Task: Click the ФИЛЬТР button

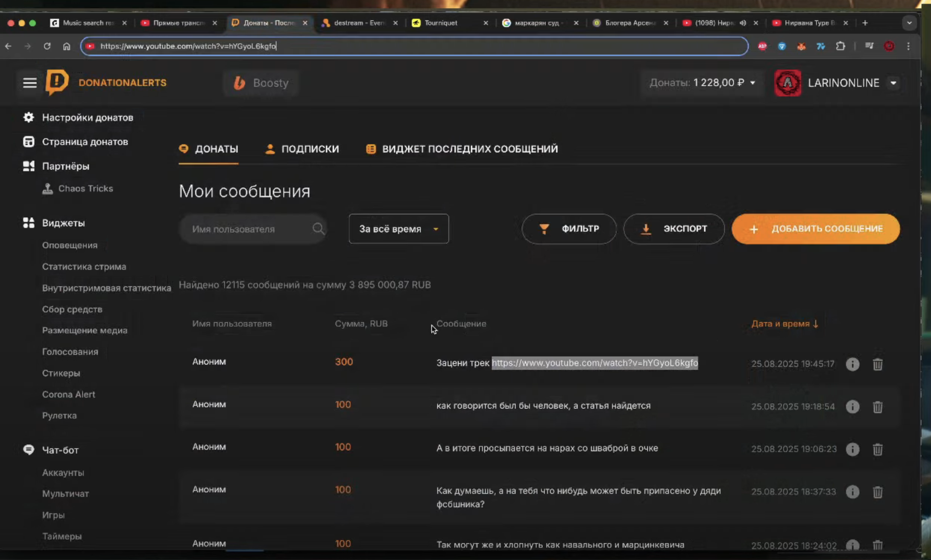Action: coord(569,229)
